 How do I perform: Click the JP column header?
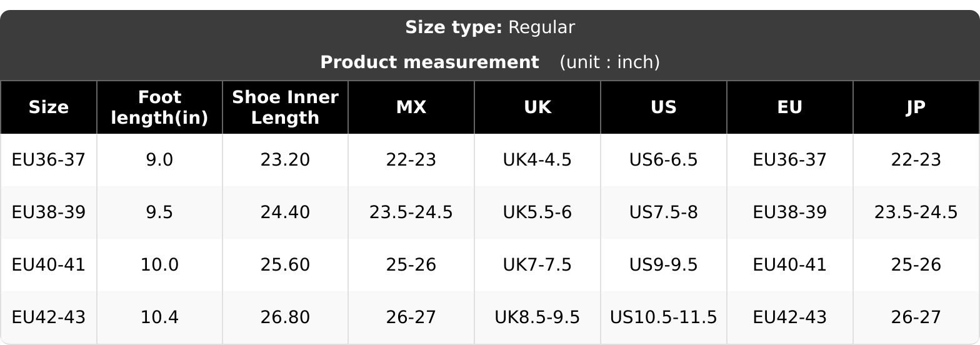tap(916, 107)
